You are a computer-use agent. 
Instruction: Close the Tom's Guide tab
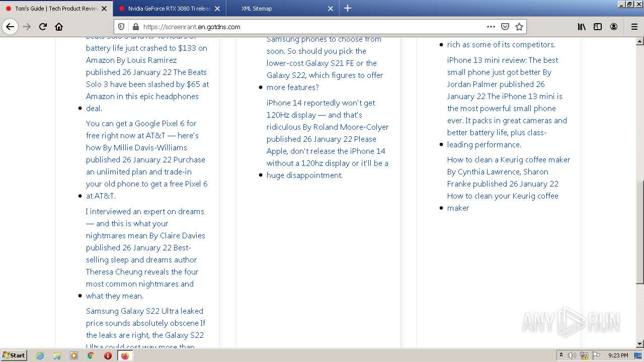tap(104, 9)
